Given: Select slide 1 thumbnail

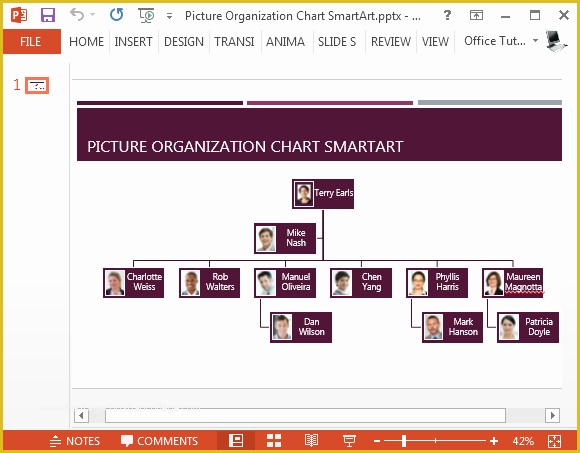Looking at the screenshot, I should point(37,85).
